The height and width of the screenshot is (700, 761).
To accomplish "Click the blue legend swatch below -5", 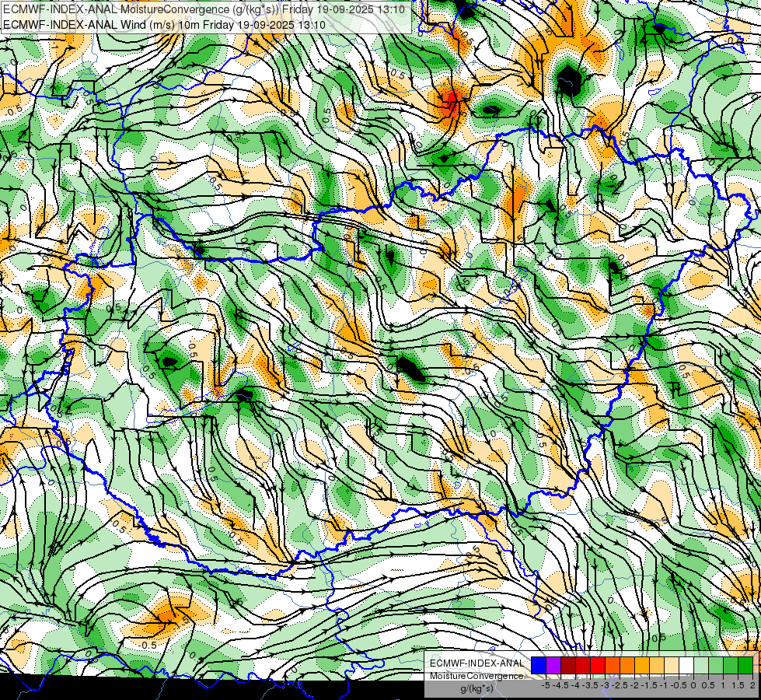I will [x=539, y=665].
